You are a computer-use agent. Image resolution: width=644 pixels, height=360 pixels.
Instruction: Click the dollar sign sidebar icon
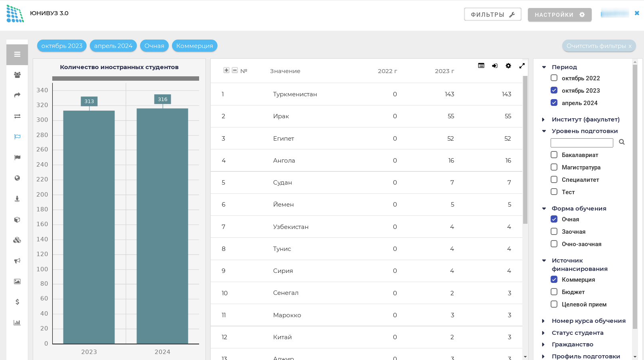[17, 302]
